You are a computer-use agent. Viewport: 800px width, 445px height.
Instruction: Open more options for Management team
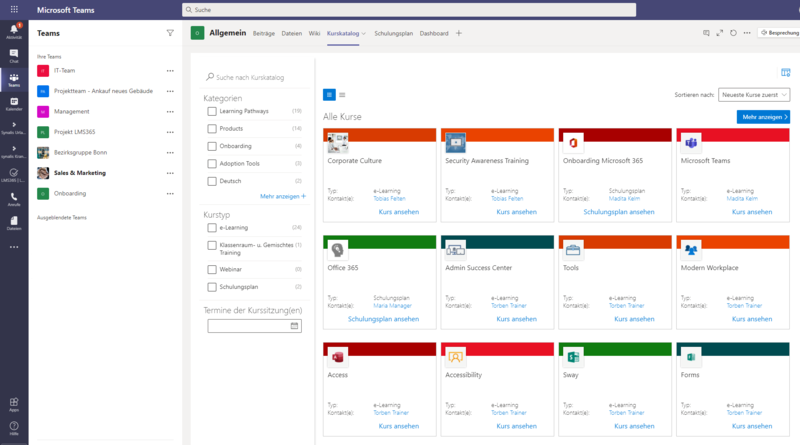point(170,112)
